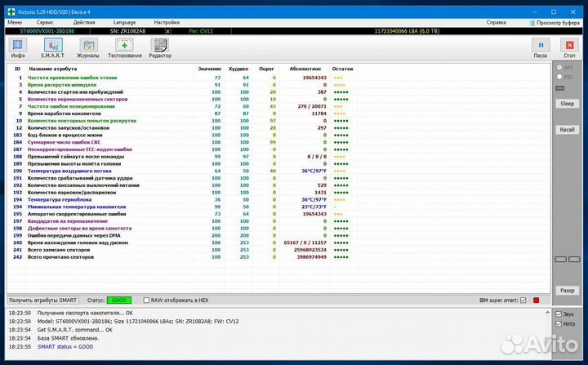Open the Сервис menu
This screenshot has height=365, width=588.
[x=47, y=22]
